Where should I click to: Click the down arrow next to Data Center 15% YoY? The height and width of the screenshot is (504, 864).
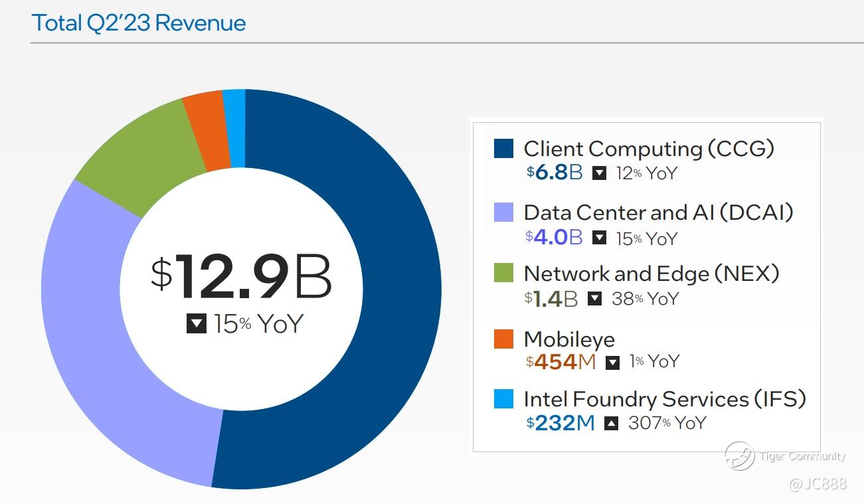pos(599,238)
